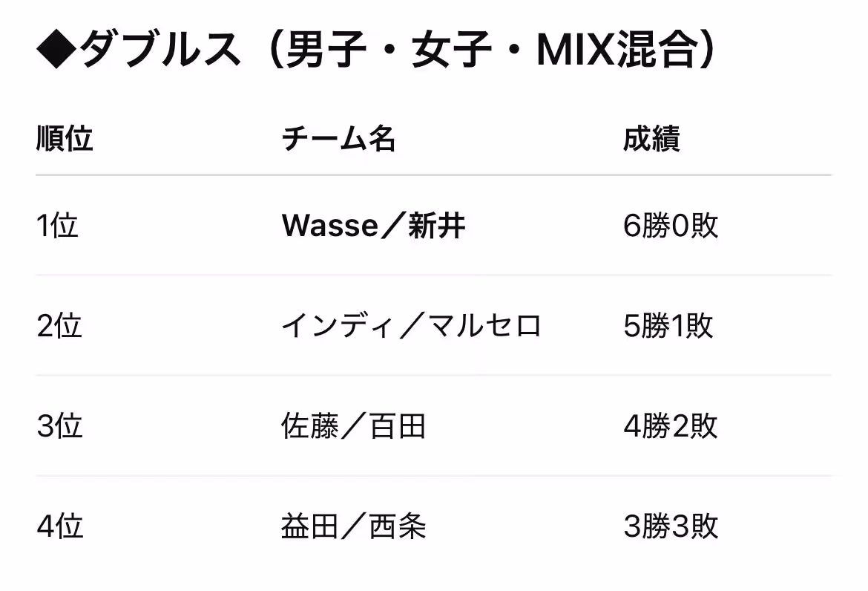The height and width of the screenshot is (591, 868).
Task: Click 男子 in the heading
Action: pyautogui.click(x=326, y=50)
